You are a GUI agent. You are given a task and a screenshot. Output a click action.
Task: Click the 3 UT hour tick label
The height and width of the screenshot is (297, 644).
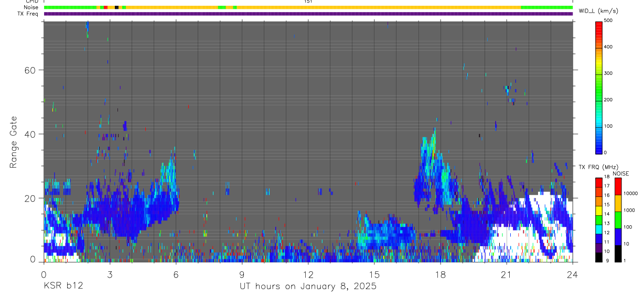[110, 274]
